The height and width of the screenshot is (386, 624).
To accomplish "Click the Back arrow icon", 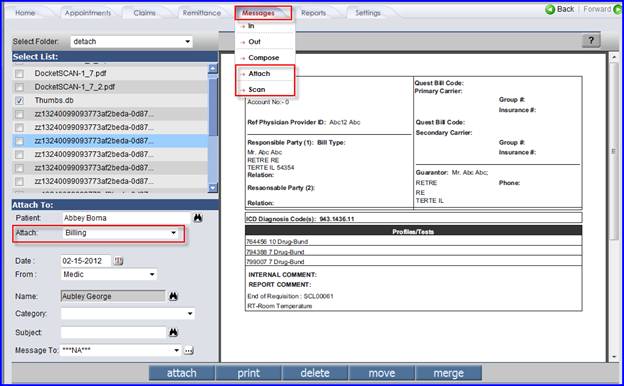I will 550,9.
